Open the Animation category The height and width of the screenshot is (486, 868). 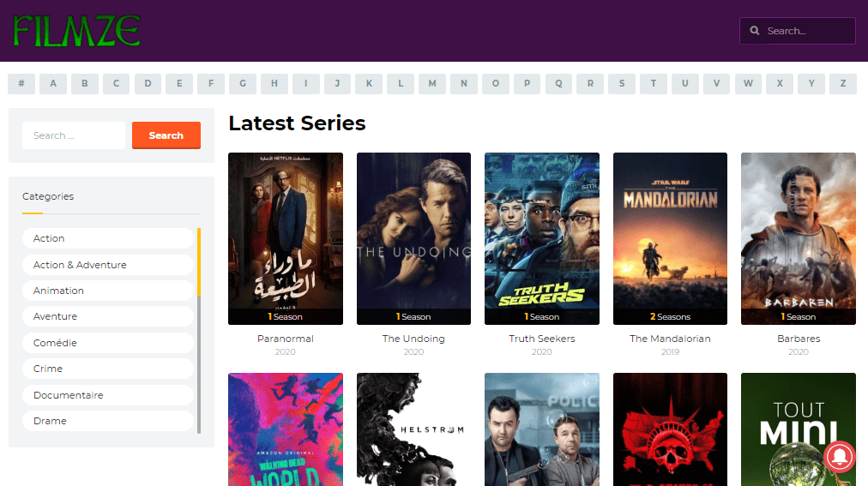tap(108, 291)
